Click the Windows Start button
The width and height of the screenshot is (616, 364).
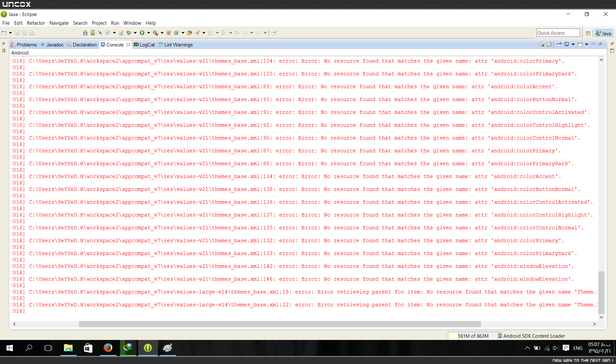click(10, 348)
